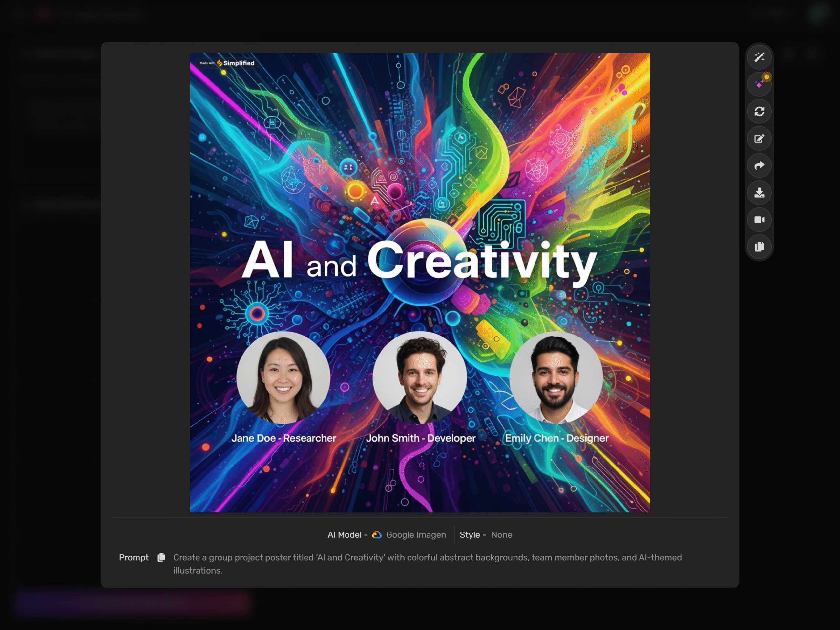Regenerate the image with refresh icon
This screenshot has height=630, width=840.
coord(759,111)
